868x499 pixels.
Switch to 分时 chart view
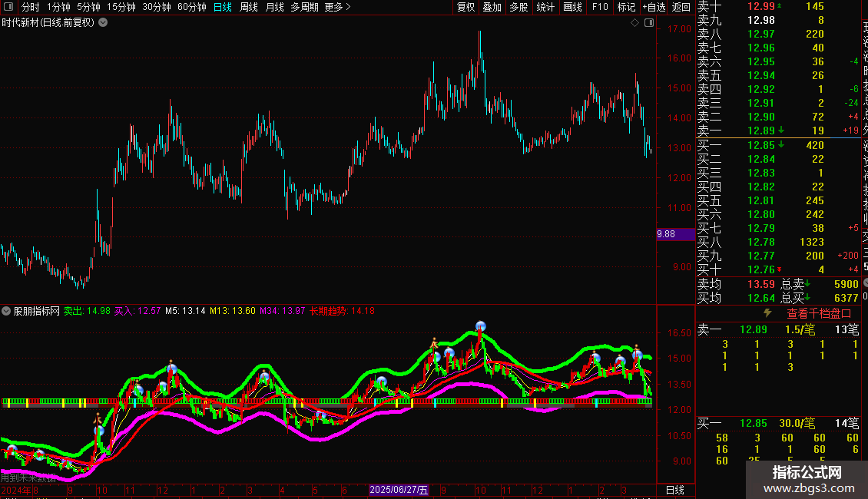tap(31, 7)
